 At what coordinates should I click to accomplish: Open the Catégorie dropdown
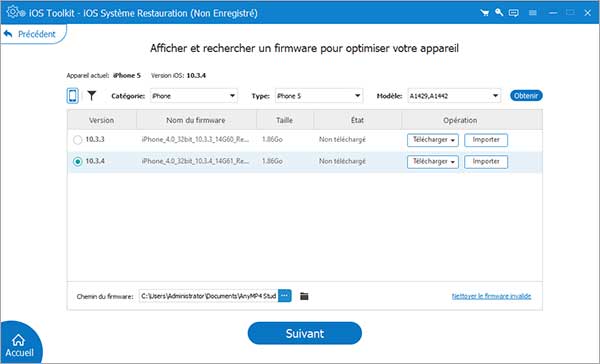click(x=194, y=96)
